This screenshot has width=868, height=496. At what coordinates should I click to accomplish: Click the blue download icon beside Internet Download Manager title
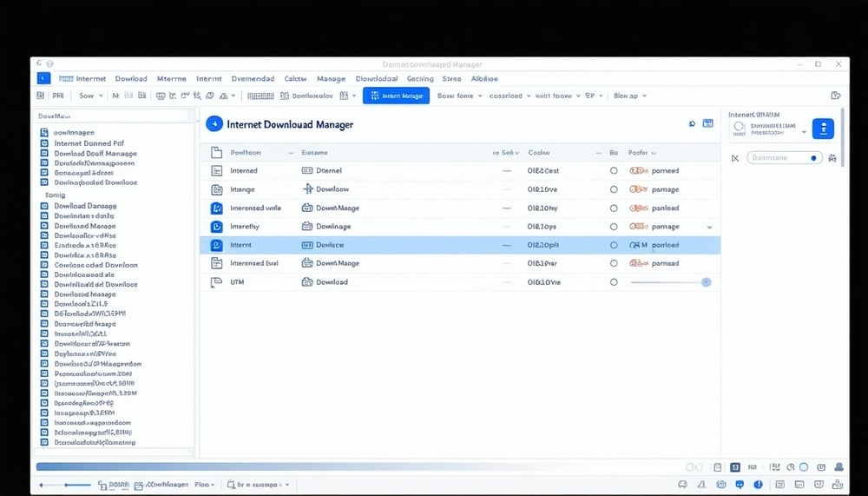coord(214,124)
